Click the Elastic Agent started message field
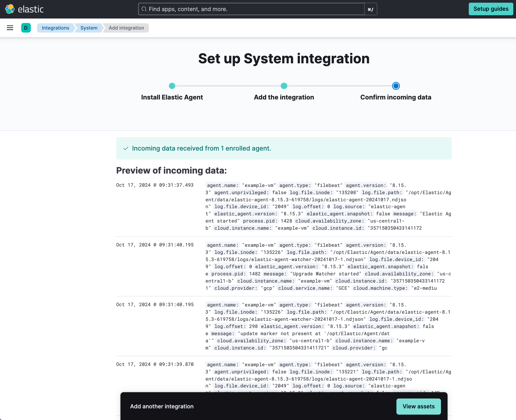516x420 pixels. (x=405, y=214)
